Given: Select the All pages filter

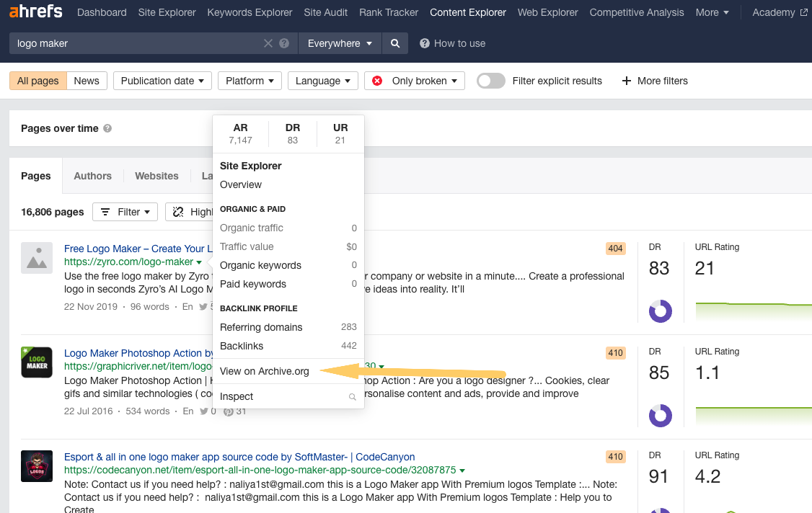Looking at the screenshot, I should pos(38,81).
